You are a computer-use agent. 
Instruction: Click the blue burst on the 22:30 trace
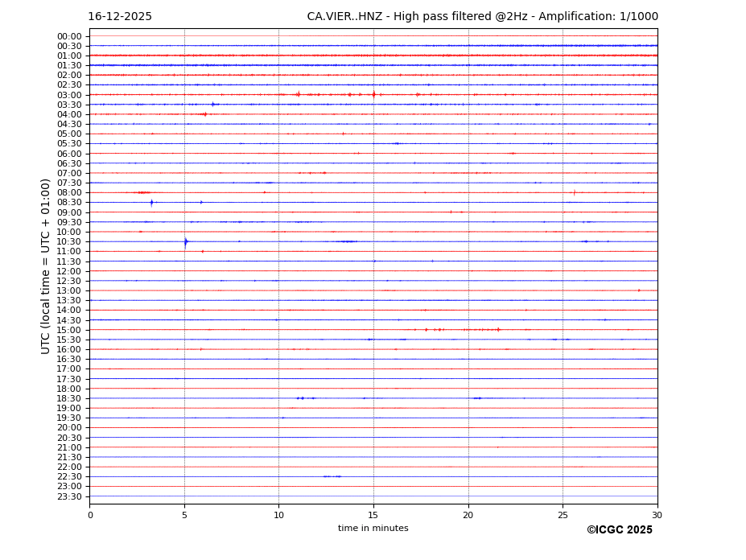[x=332, y=476]
